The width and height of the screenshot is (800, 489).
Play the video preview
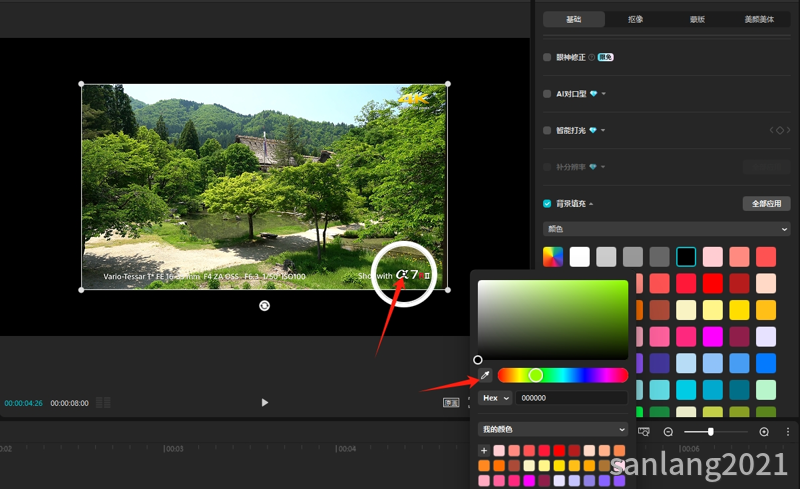click(x=265, y=402)
